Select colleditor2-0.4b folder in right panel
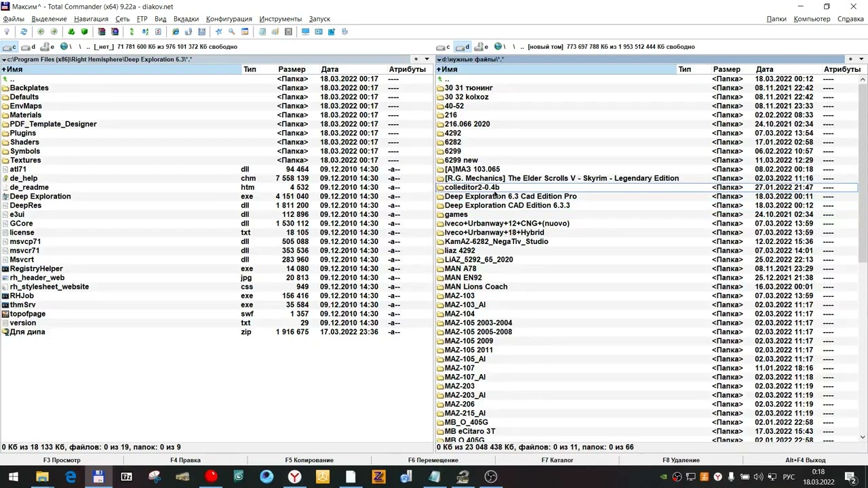The width and height of the screenshot is (868, 488). pyautogui.click(x=472, y=188)
